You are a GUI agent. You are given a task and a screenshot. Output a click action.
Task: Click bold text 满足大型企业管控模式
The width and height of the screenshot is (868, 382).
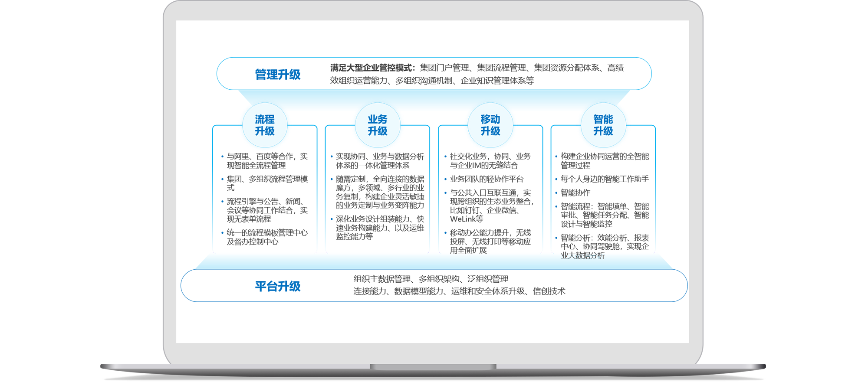point(372,68)
